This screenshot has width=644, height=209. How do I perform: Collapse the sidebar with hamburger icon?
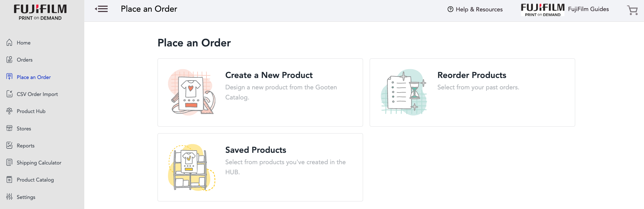pos(101,9)
